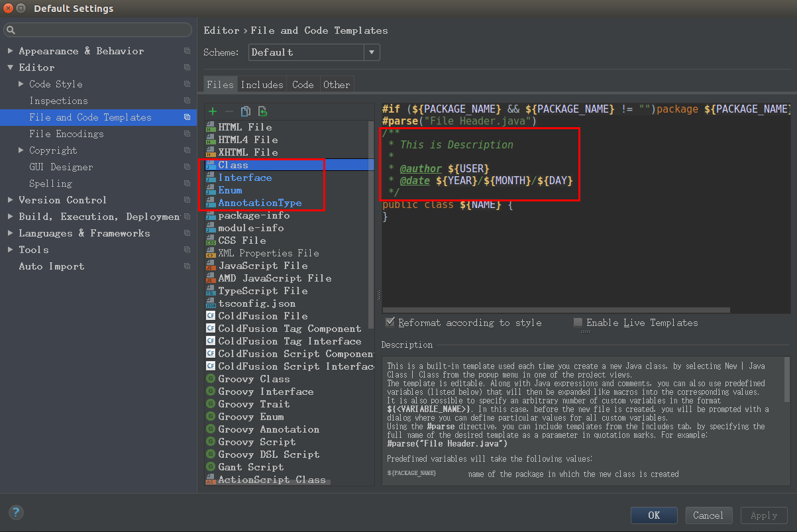Click the OK button
Image resolution: width=797 pixels, height=532 pixels.
(x=654, y=515)
